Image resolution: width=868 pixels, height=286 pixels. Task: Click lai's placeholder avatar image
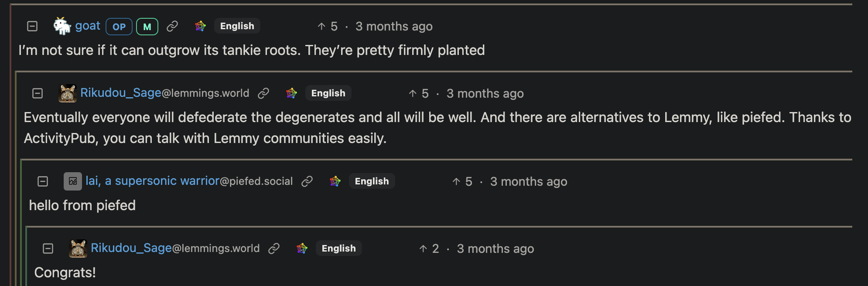72,181
